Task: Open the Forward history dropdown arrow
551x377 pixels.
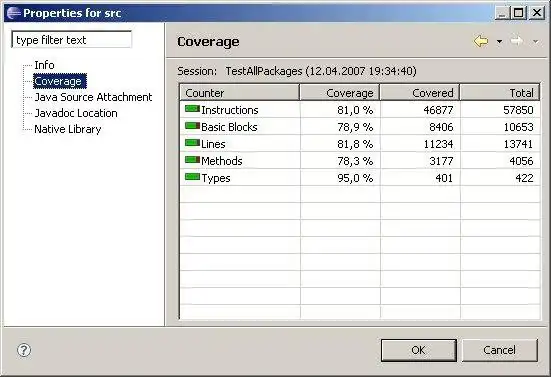Action: (536, 42)
